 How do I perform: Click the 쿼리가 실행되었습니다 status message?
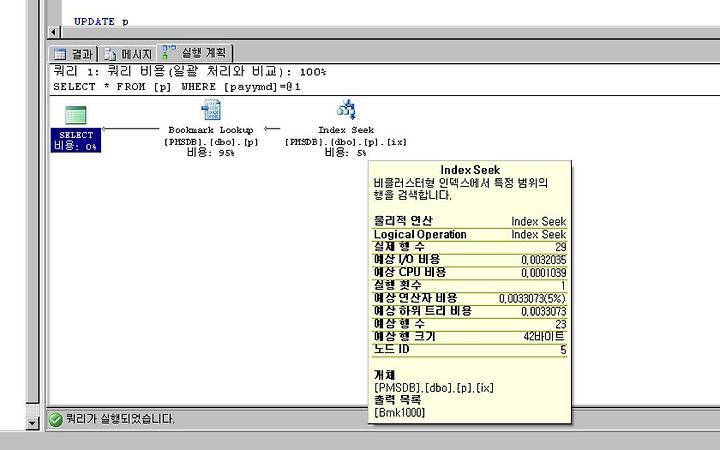[120, 419]
